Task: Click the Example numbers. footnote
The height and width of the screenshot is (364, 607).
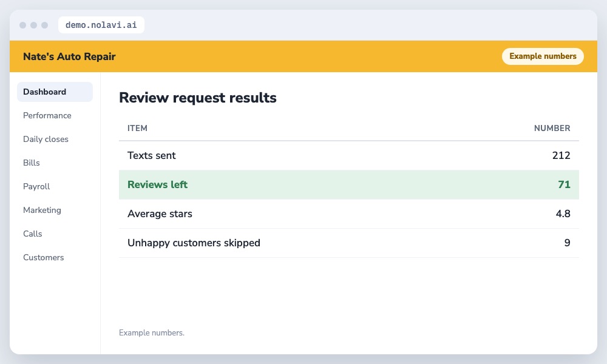Action: (x=152, y=332)
